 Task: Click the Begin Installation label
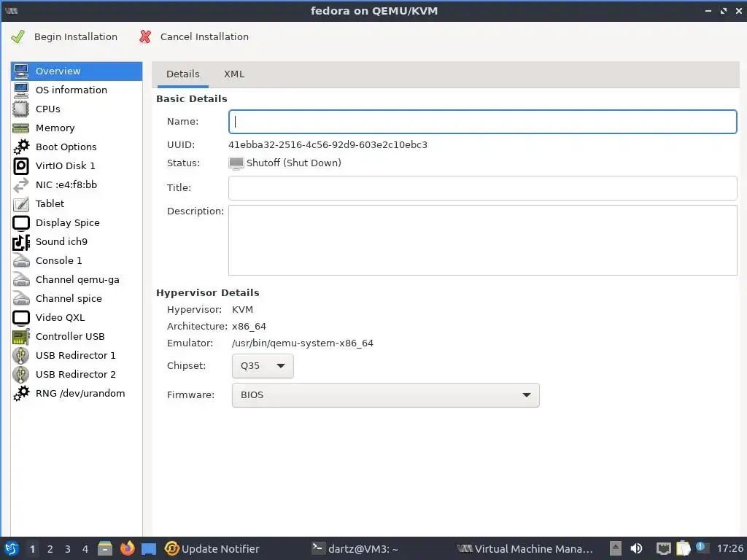tap(76, 36)
